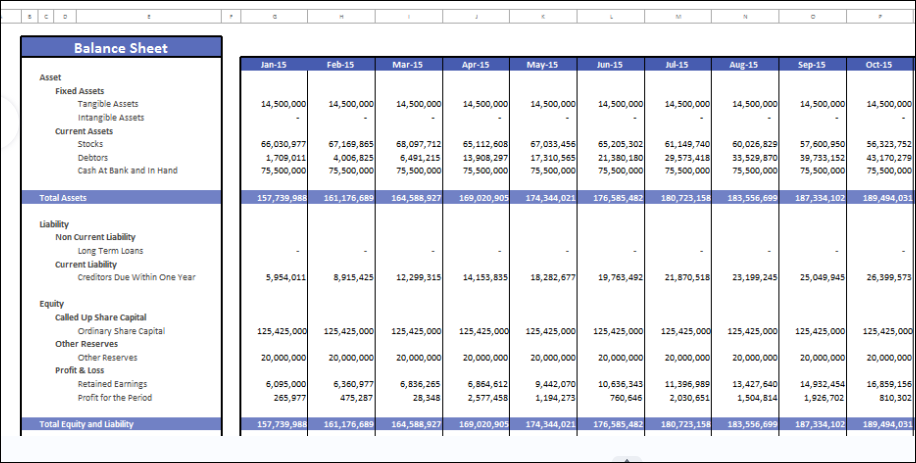This screenshot has width=916, height=463.
Task: Click the Mar-15 Creditors value 12,299,315
Action: pos(418,277)
